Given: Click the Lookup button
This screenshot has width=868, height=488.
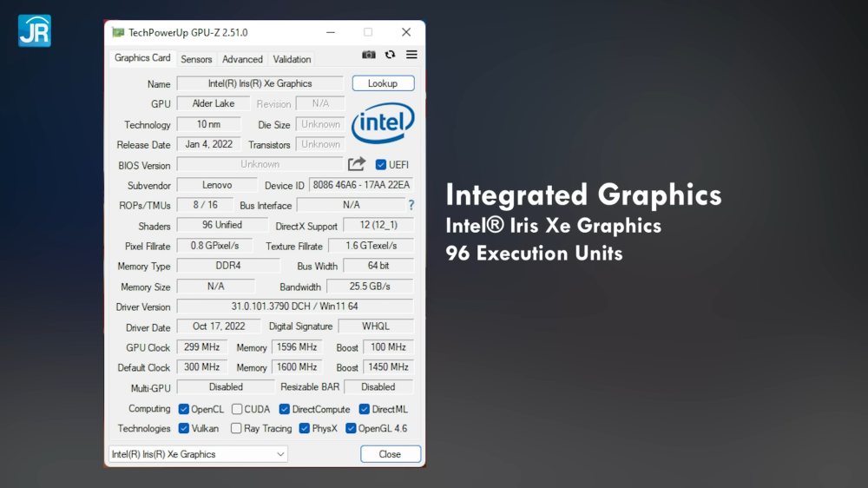Looking at the screenshot, I should [383, 83].
